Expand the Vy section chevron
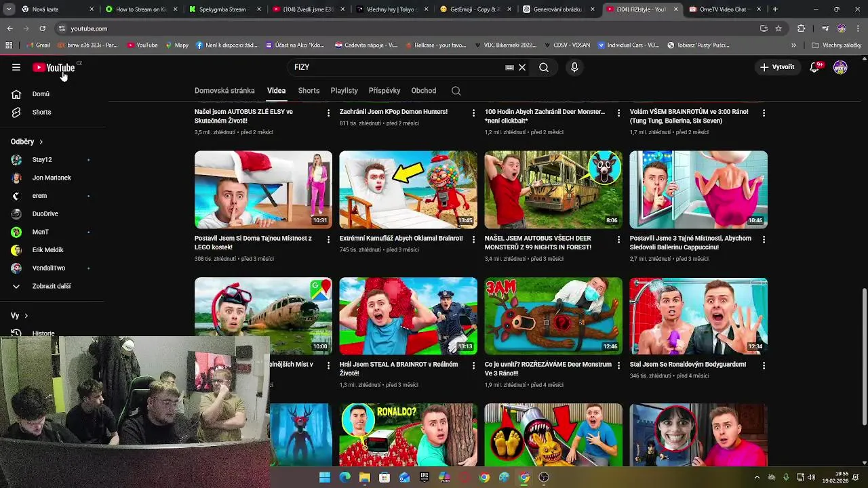Image resolution: width=868 pixels, height=488 pixels. click(x=26, y=316)
